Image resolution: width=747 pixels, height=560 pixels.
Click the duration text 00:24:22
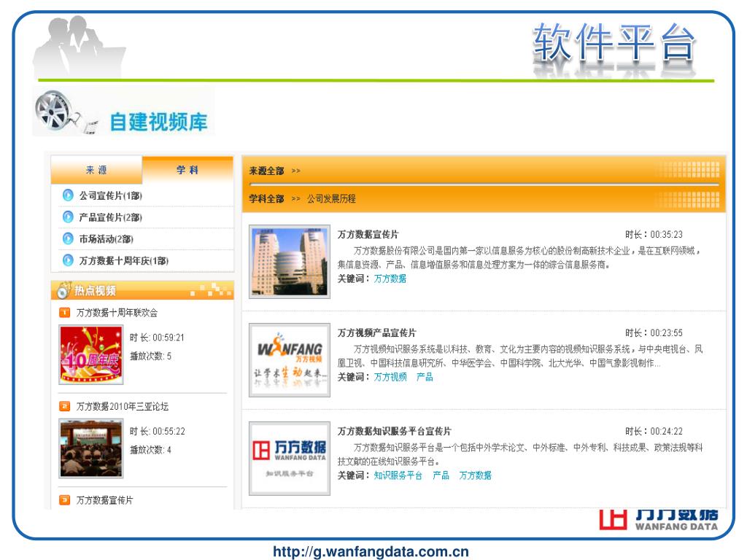point(666,432)
